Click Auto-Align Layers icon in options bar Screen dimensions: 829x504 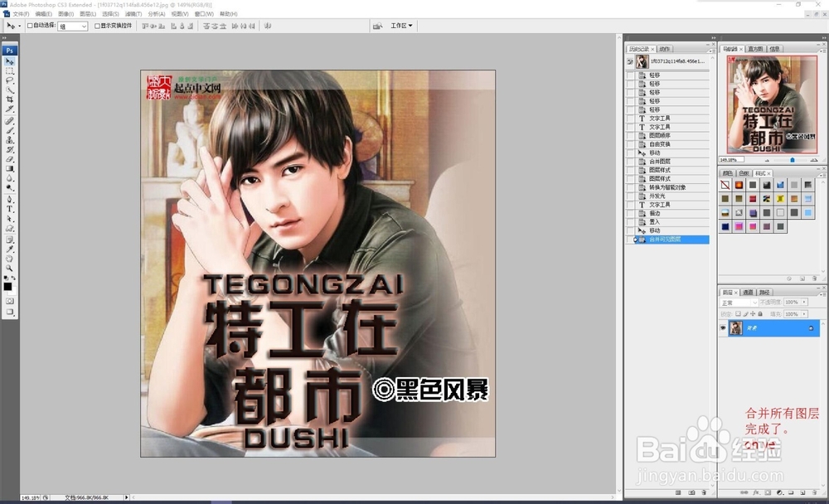point(268,26)
